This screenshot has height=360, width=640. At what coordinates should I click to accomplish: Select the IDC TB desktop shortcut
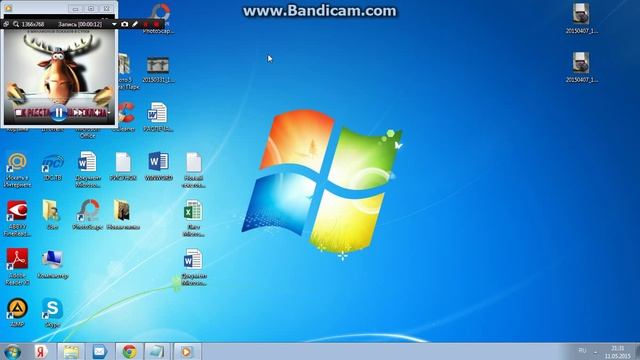(x=53, y=168)
